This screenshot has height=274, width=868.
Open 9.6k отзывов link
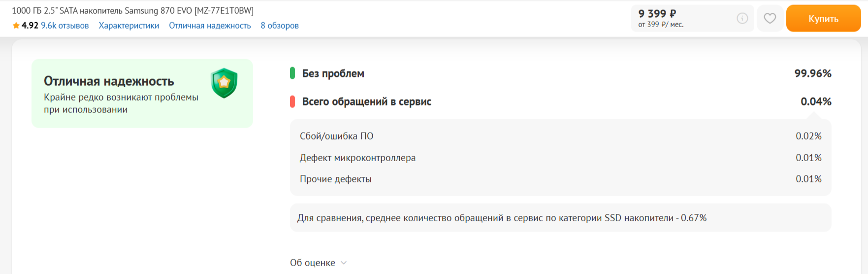65,26
